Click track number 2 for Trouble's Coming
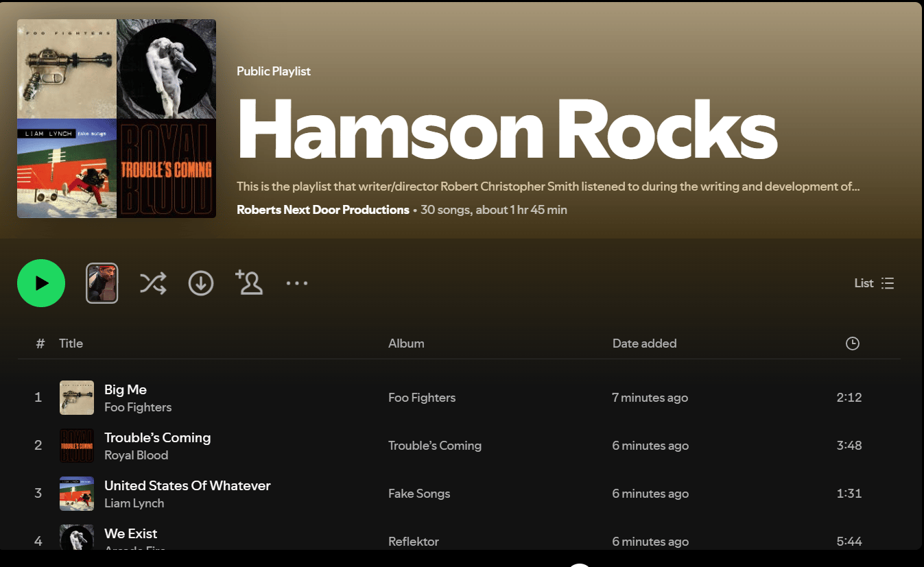Screen dimensions: 924x567 pos(38,446)
